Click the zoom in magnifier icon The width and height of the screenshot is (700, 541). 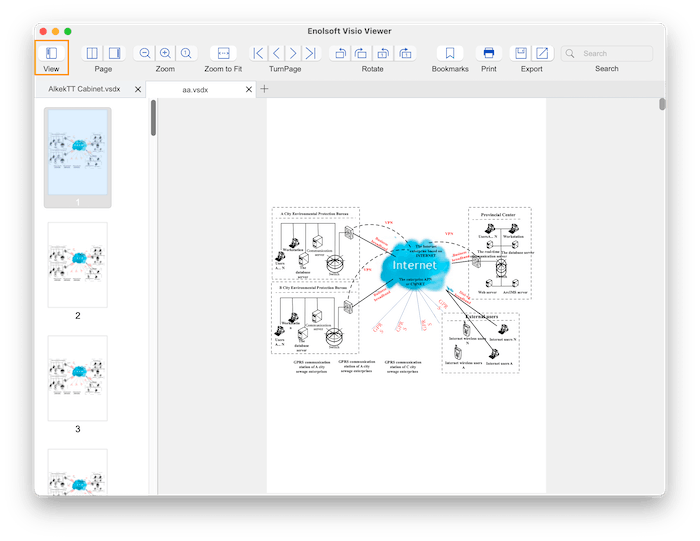coord(165,53)
